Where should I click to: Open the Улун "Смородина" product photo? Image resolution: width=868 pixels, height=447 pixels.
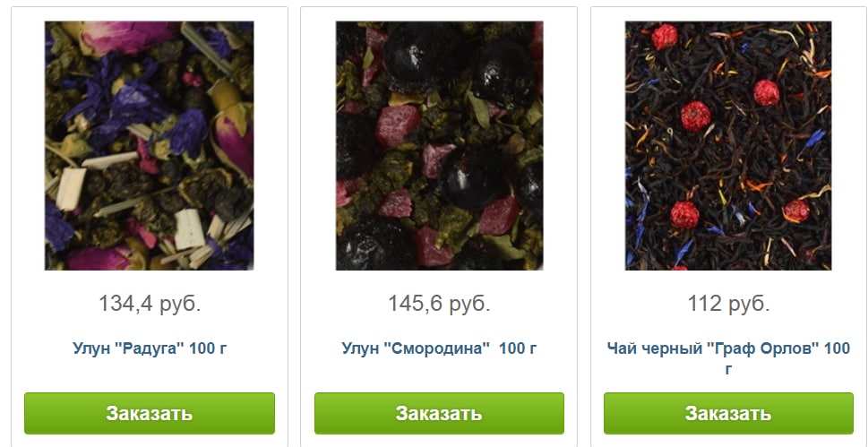pyautogui.click(x=439, y=146)
